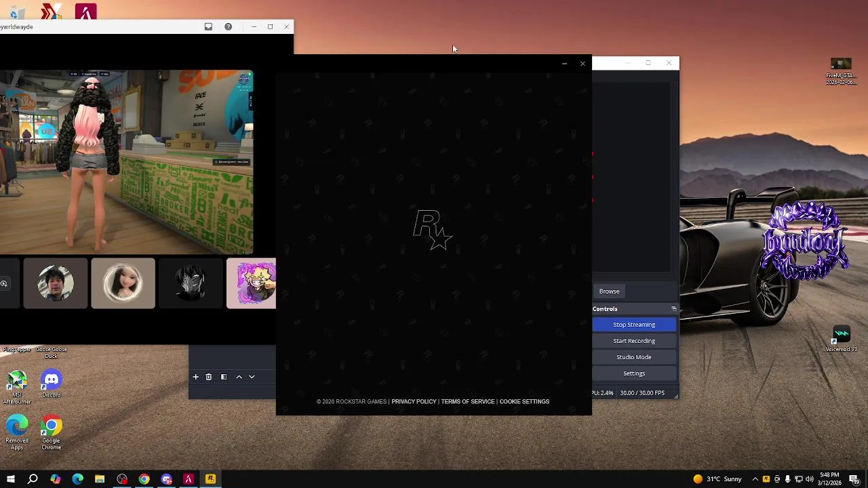868x488 pixels.
Task: Switch to Chrome in the taskbar
Action: (144, 479)
